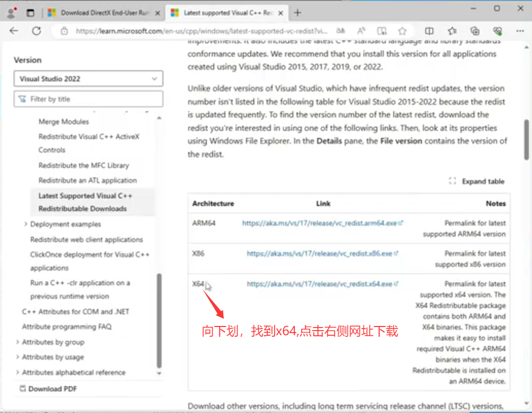
Task: Open the profile avatar icon
Action: 11,13
